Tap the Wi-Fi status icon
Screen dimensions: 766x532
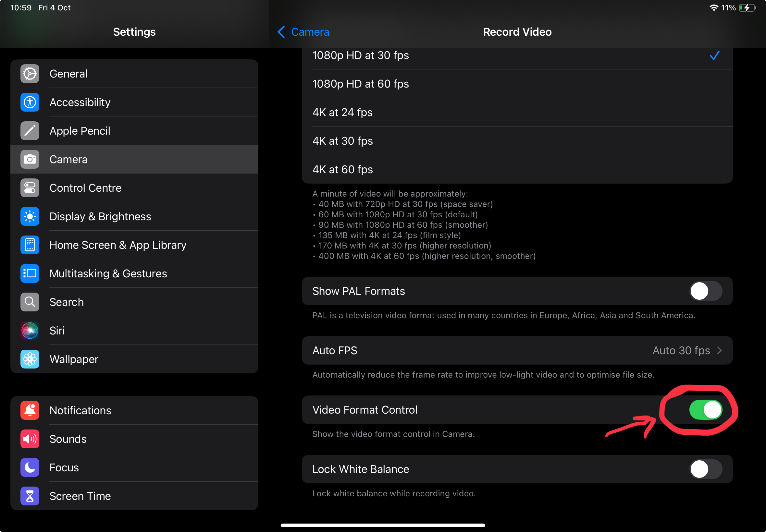click(x=714, y=8)
